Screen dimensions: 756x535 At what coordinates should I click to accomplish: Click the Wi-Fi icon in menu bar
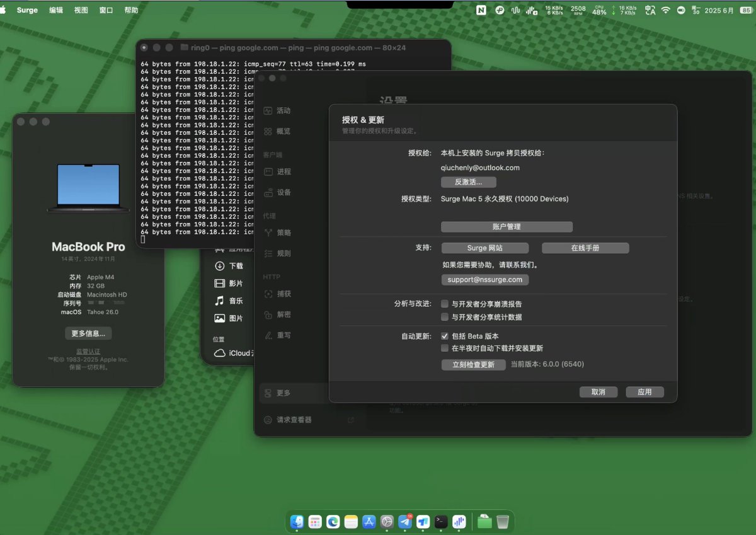click(665, 10)
